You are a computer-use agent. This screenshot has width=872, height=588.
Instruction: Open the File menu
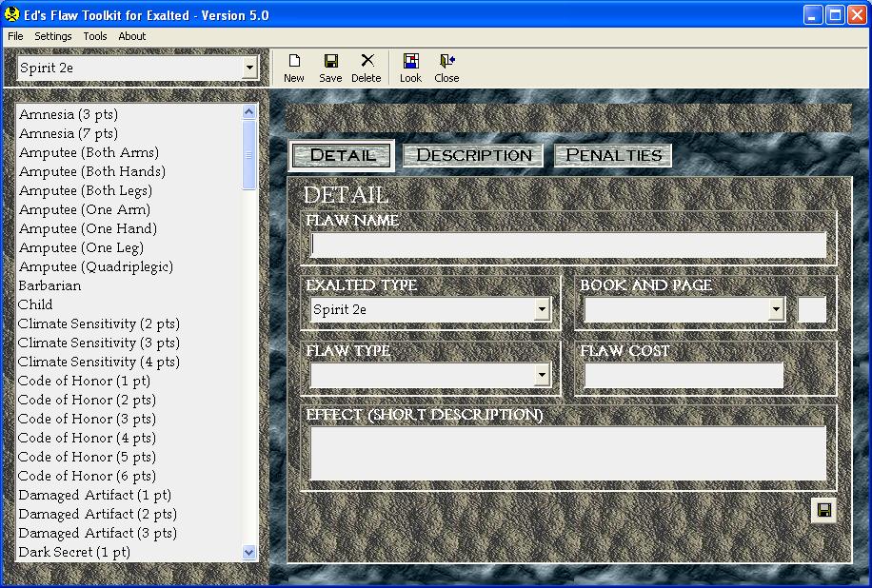(x=15, y=36)
